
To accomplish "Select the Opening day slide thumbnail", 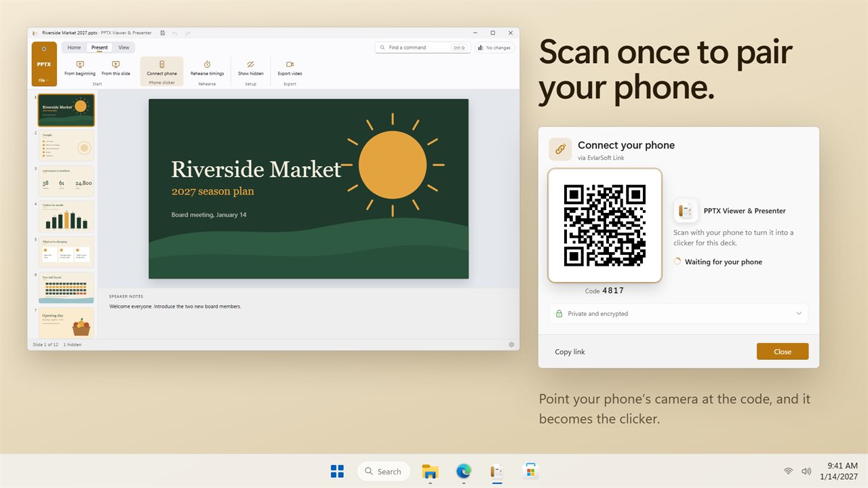I will tap(66, 323).
